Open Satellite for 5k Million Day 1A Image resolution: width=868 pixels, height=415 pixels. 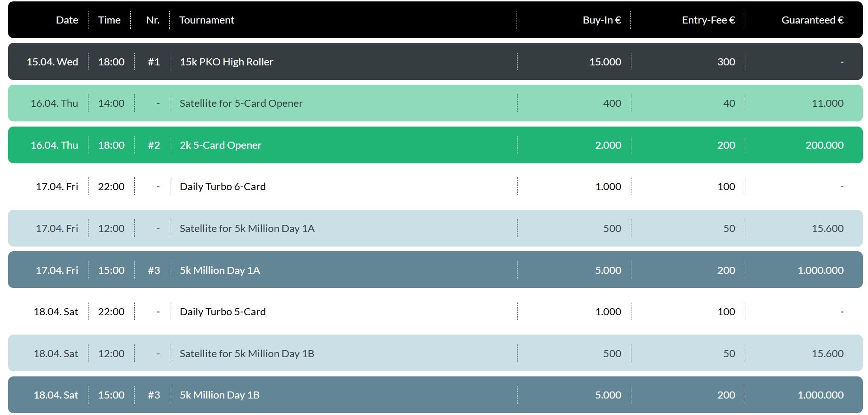[247, 229]
